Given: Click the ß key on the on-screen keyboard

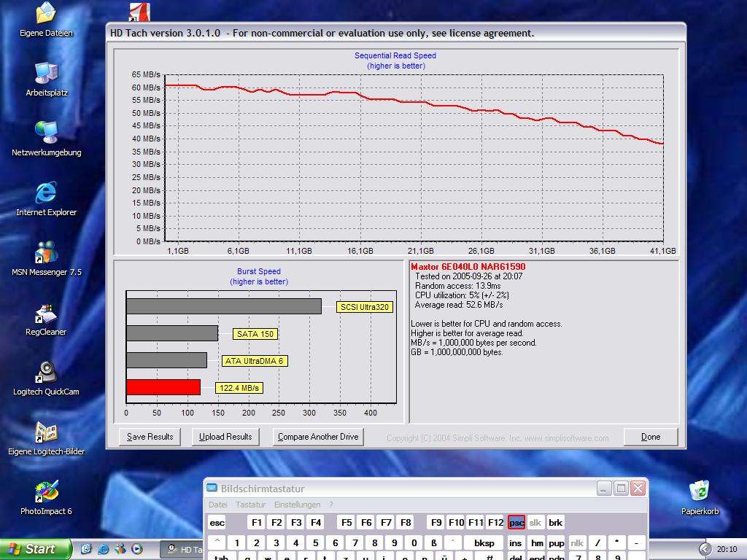Looking at the screenshot, I should click(x=433, y=542).
